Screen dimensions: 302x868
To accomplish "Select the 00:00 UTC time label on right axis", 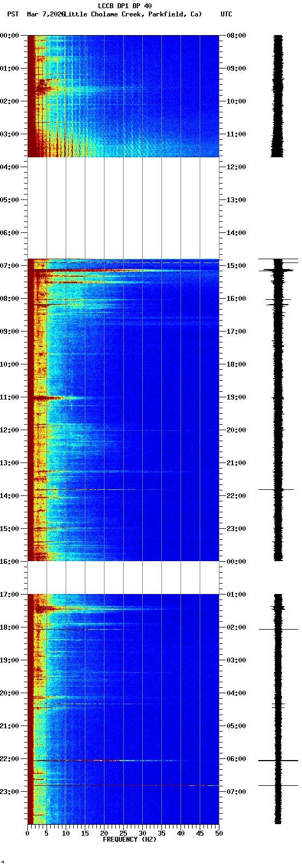I will pyautogui.click(x=237, y=562).
